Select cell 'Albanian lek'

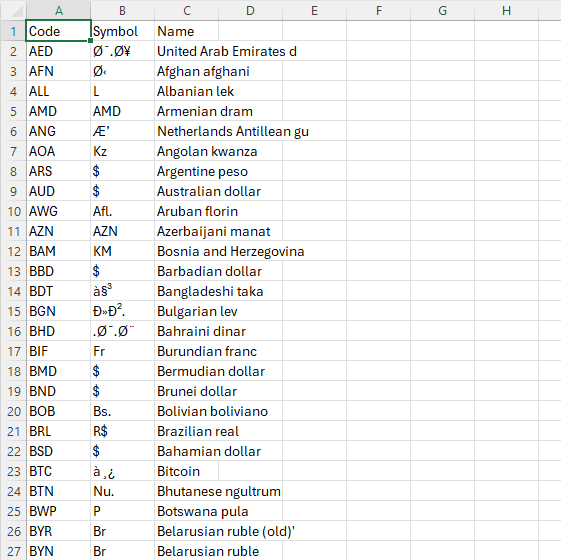point(186,91)
